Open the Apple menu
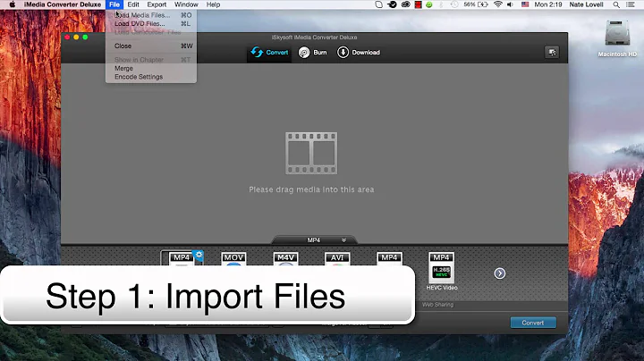This screenshot has width=644, height=361. (12, 4)
